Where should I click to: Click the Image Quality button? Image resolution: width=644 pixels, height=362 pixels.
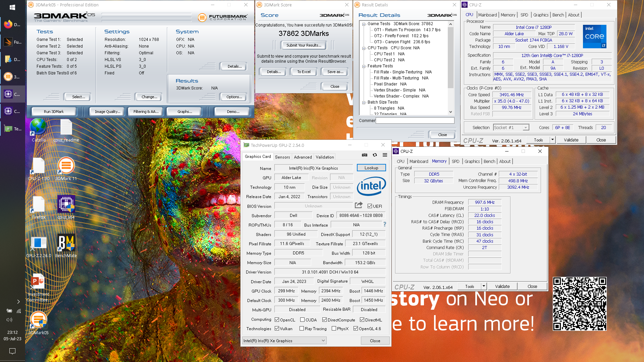[x=107, y=112]
